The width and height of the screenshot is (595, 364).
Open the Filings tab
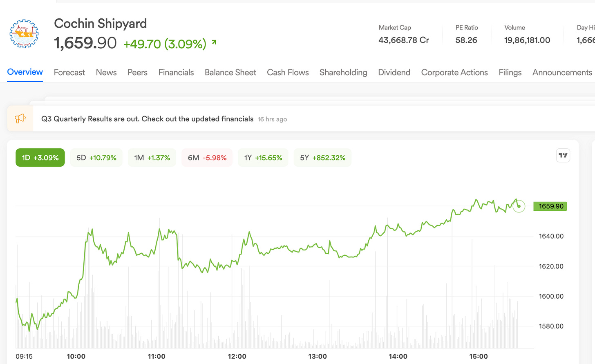pyautogui.click(x=510, y=72)
